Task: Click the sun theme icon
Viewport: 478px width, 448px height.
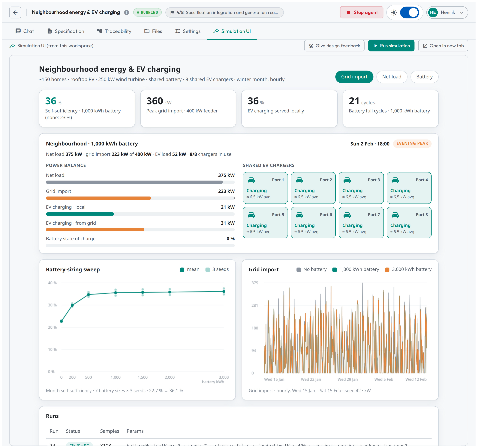Action: (394, 13)
